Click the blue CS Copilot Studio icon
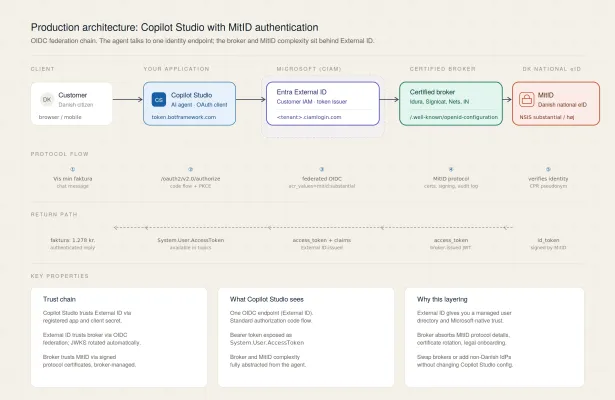Viewport: 615px width, 400px height. 159,100
